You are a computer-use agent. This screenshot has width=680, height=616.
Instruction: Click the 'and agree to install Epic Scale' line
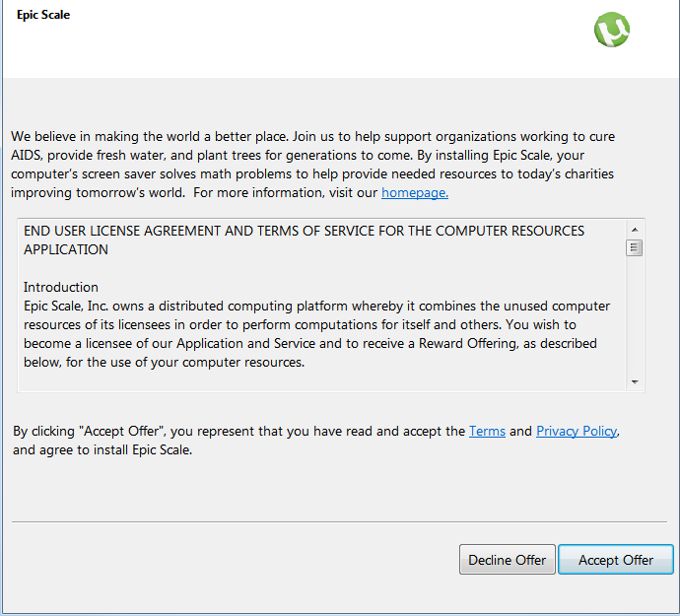pos(102,450)
